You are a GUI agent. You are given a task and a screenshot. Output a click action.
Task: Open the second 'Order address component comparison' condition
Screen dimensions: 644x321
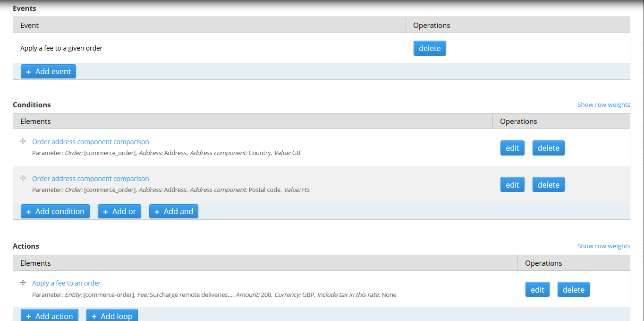(90, 178)
